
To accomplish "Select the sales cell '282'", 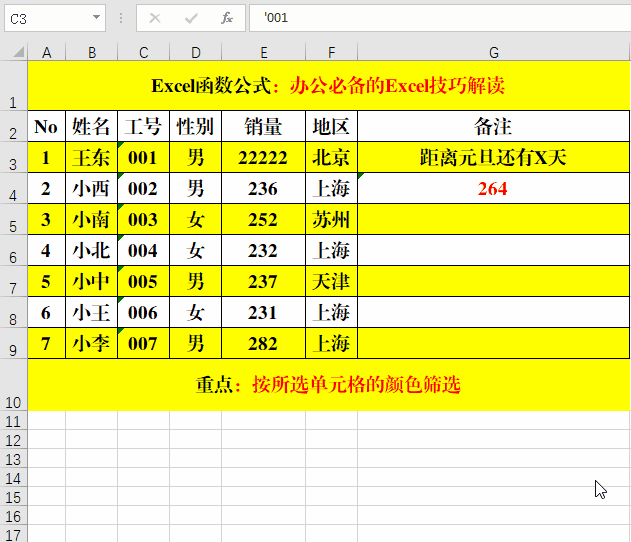I will tap(263, 343).
